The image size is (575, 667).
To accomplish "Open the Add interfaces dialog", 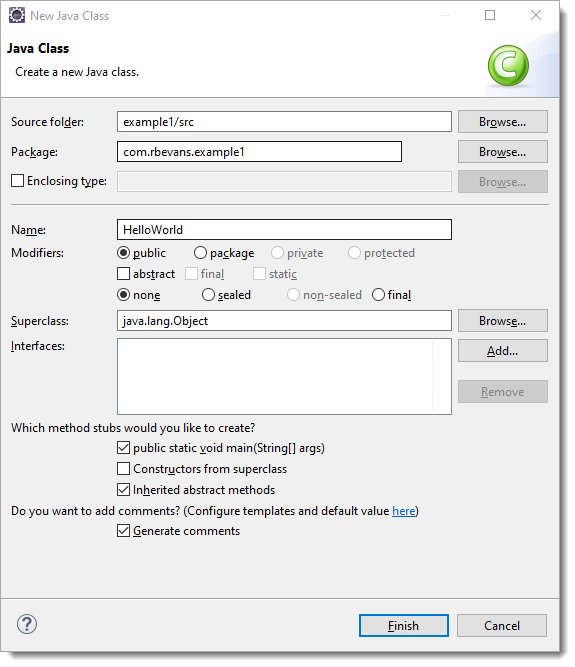I will click(x=503, y=351).
